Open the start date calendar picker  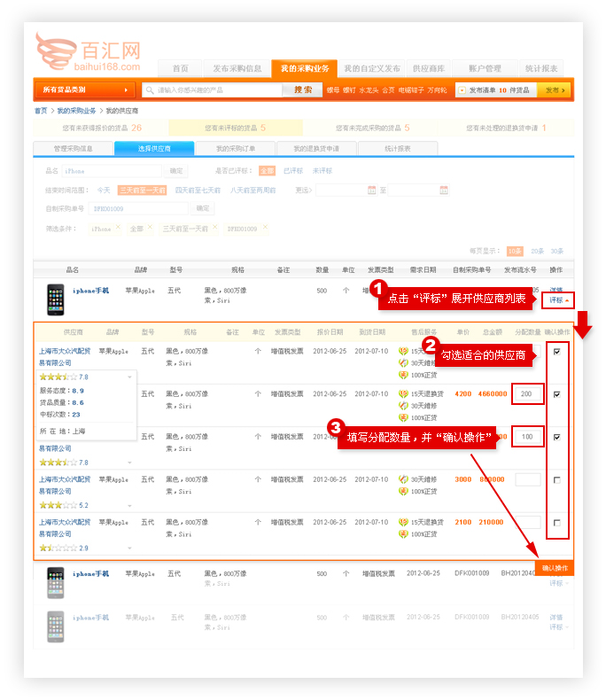(371, 191)
